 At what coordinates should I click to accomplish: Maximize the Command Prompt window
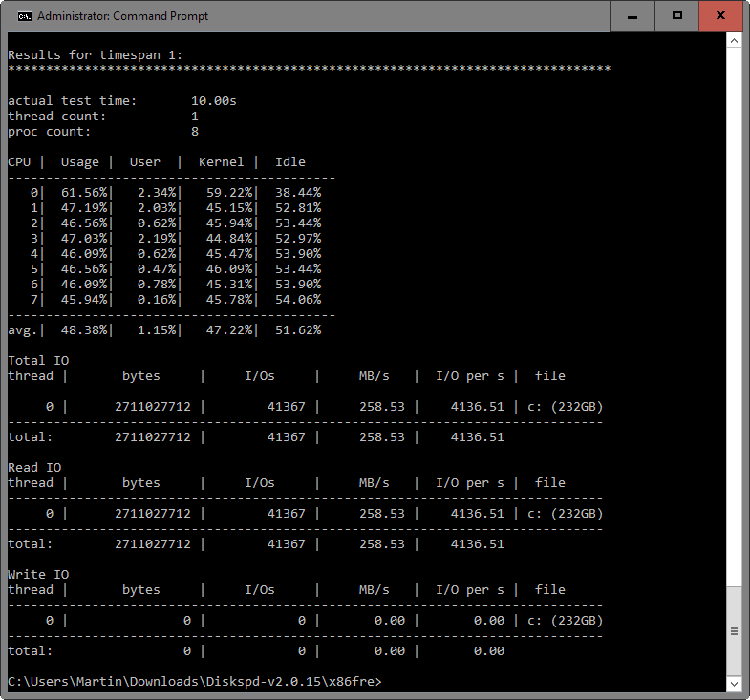(x=677, y=16)
